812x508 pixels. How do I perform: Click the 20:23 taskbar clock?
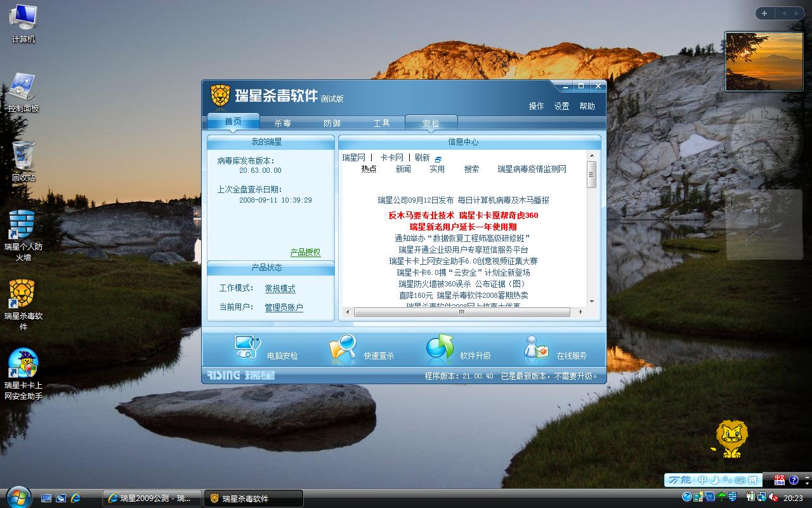pyautogui.click(x=793, y=498)
